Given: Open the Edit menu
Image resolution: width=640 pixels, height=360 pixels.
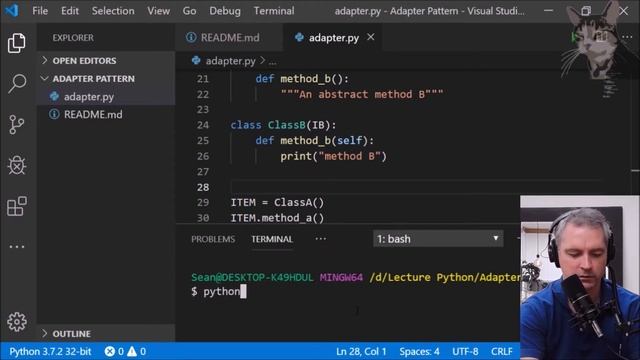Looking at the screenshot, I should point(70,11).
